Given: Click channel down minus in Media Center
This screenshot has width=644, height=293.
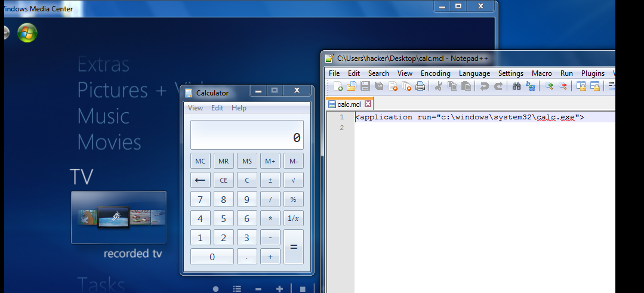Looking at the screenshot, I should (x=258, y=289).
